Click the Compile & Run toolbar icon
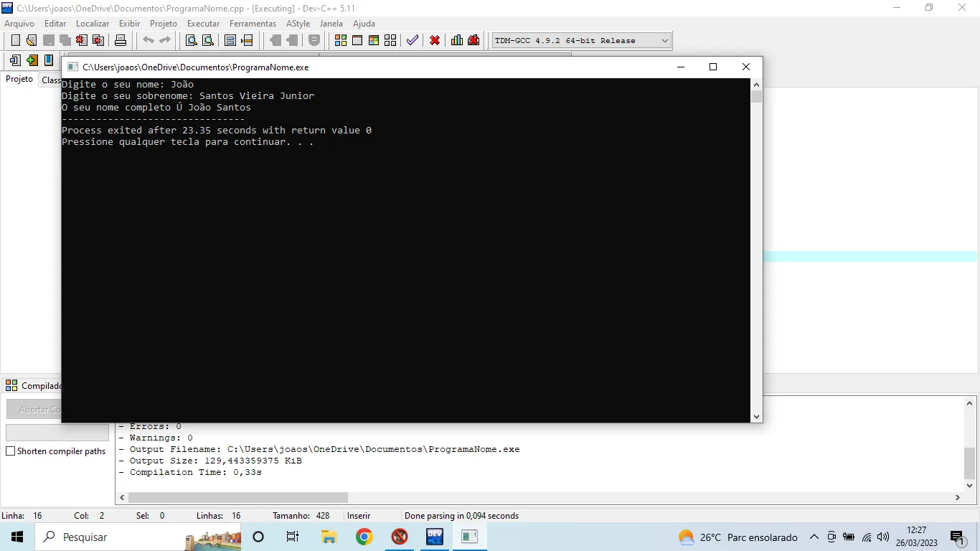Screen dimensions: 980x551 point(374,41)
